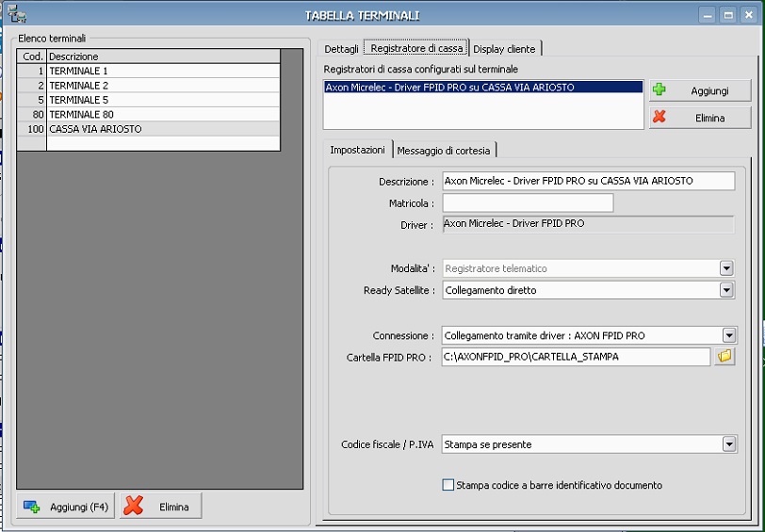Select TERMINALE 2 row
Image resolution: width=765 pixels, height=532 pixels.
(148, 86)
